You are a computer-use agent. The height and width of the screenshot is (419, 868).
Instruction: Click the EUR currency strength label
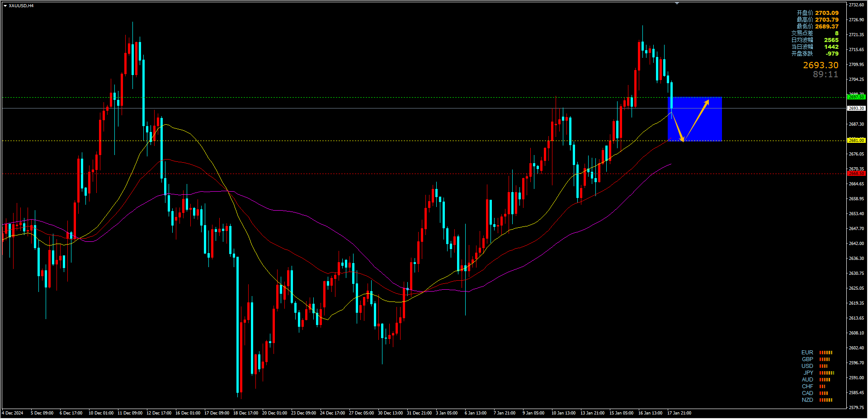(807, 353)
